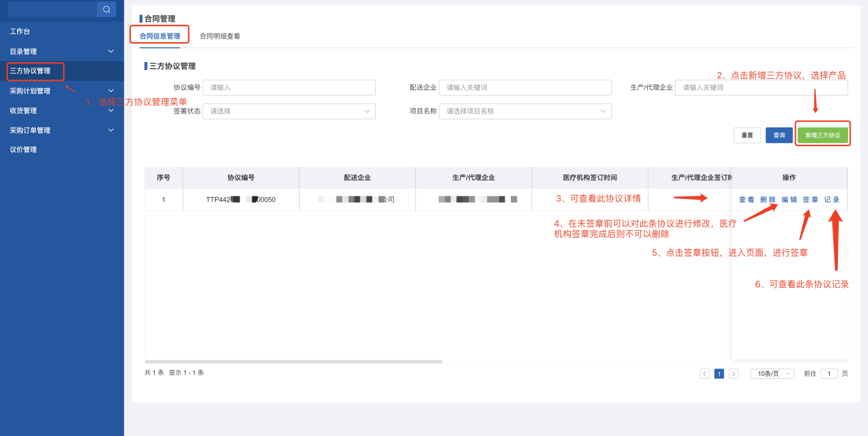Switch to the 合同明细查看 tab
Screen dimensions: 868x436
pos(220,36)
